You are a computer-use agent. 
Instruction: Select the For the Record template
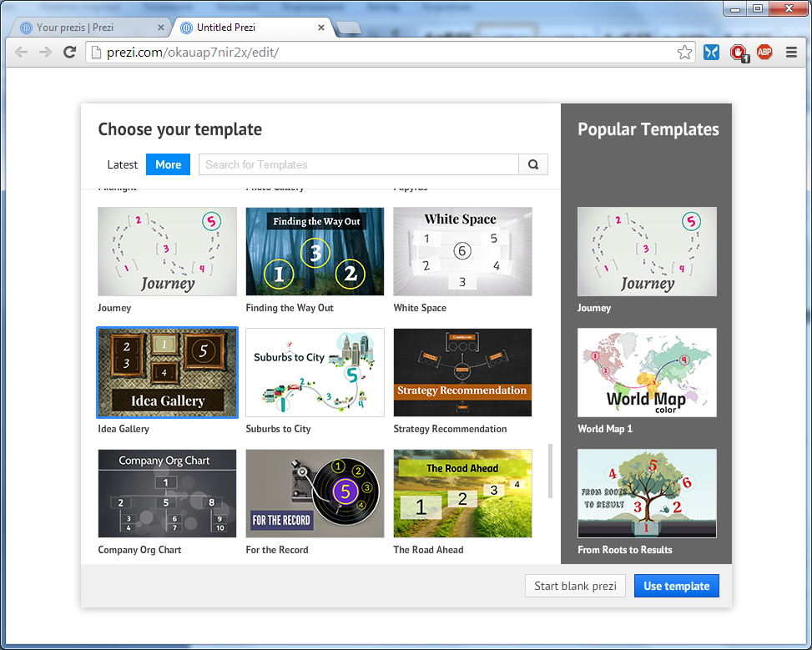(x=315, y=494)
